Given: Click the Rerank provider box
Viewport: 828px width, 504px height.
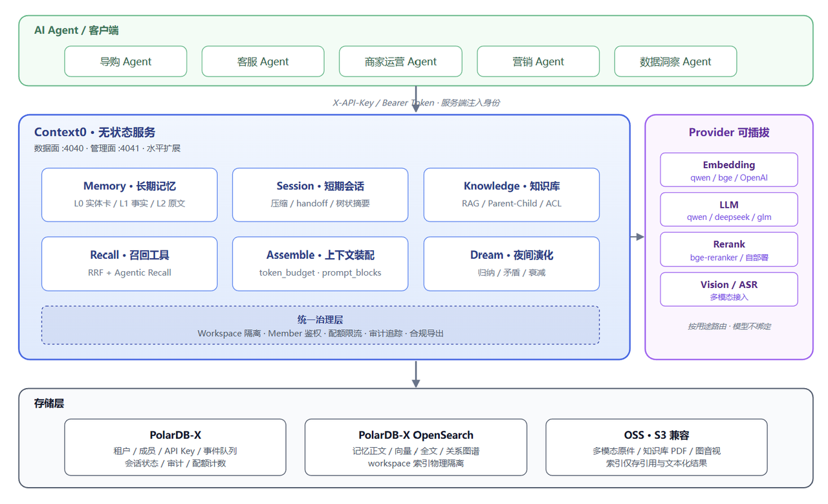Looking at the screenshot, I should point(729,250).
